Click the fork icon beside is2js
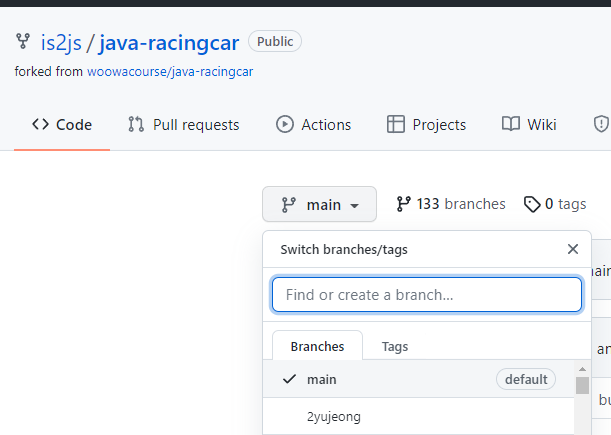611x435 pixels. point(23,41)
